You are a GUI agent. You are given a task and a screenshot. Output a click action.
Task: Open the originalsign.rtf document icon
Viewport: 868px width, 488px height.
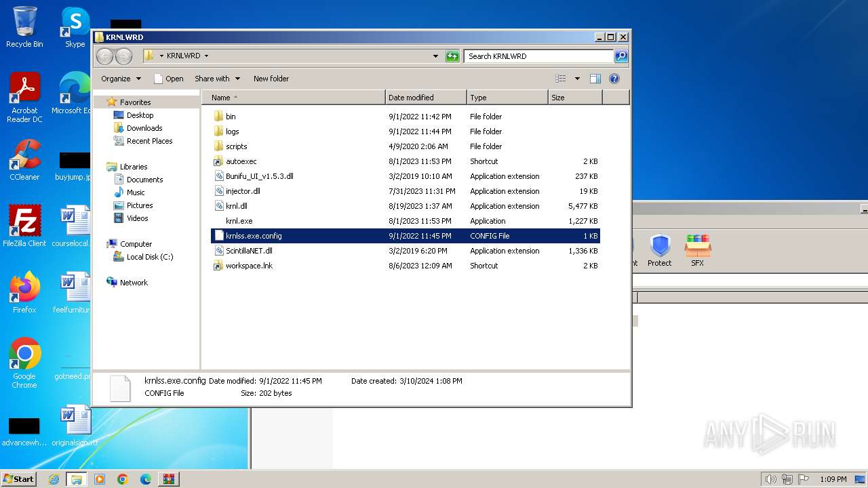(x=75, y=426)
